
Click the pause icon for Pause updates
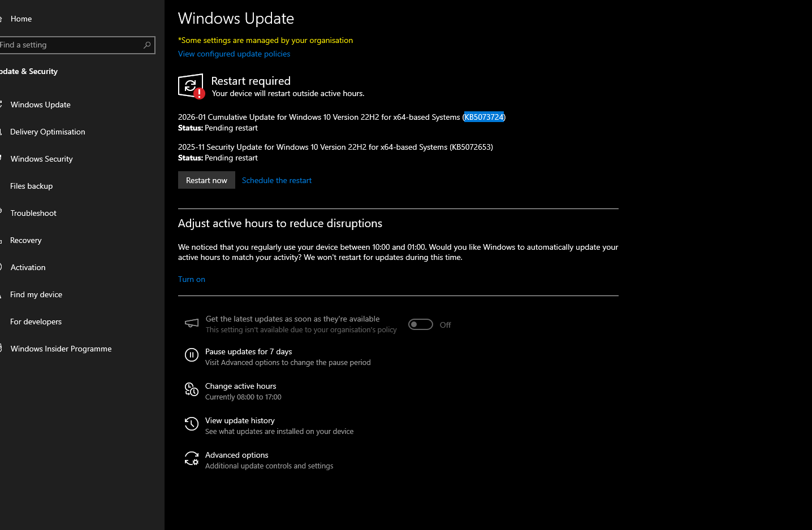point(192,355)
